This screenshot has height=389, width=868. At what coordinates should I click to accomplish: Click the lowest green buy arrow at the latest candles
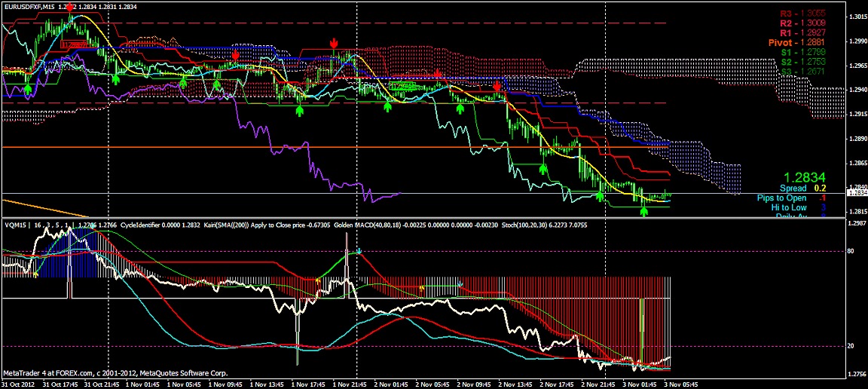[x=644, y=212]
